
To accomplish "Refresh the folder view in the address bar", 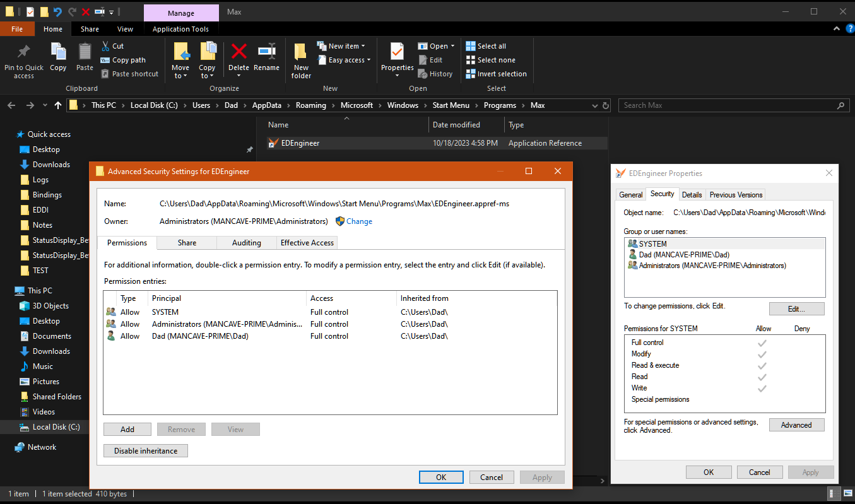I will click(606, 105).
